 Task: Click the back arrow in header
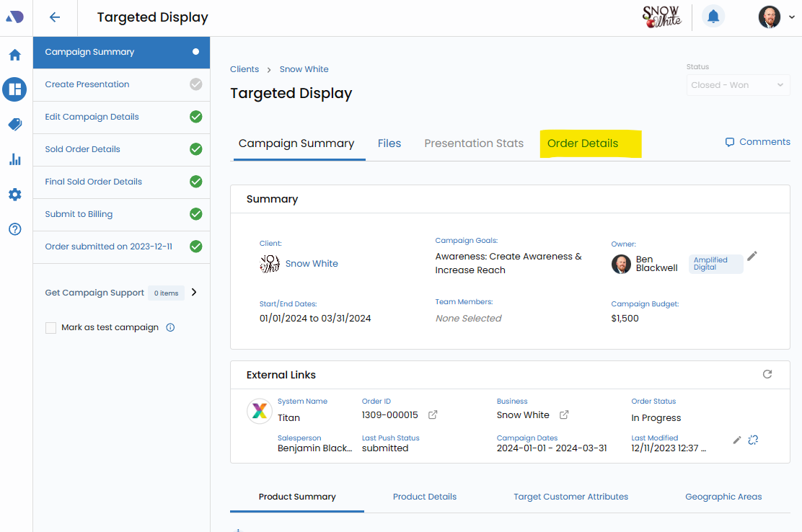tap(55, 18)
